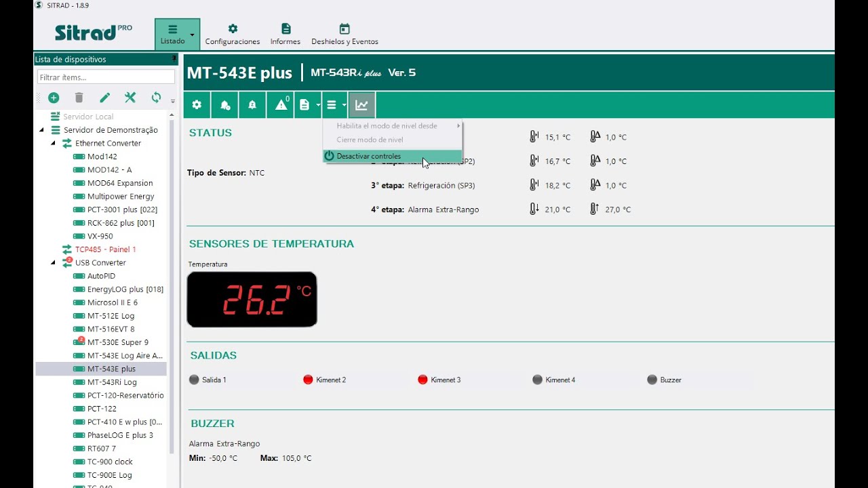This screenshot has width=868, height=488.
Task: Select EnergyLOG plus [018] device
Action: click(x=125, y=289)
